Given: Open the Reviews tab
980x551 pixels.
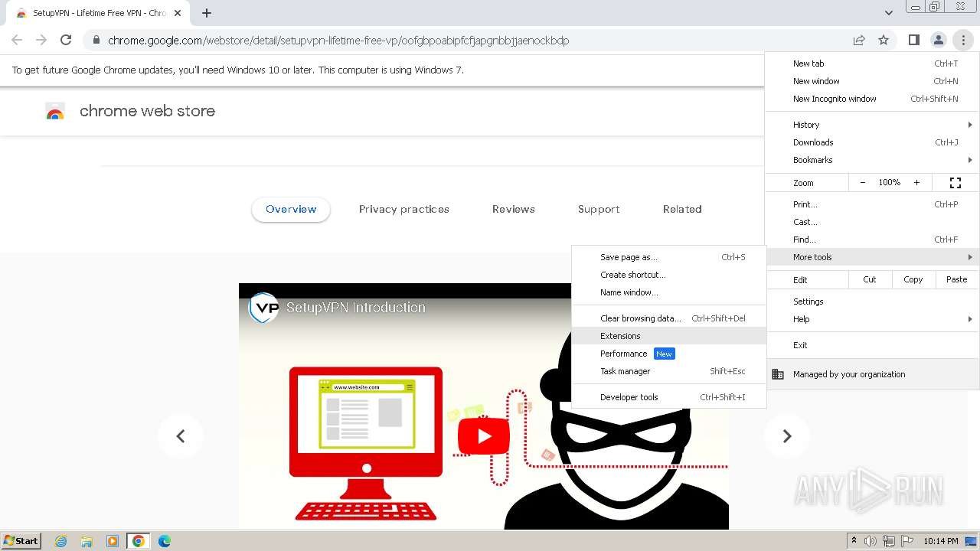Looking at the screenshot, I should click(x=514, y=209).
